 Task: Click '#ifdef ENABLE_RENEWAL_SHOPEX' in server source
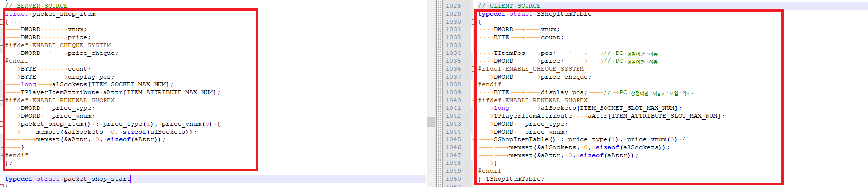coord(60,100)
